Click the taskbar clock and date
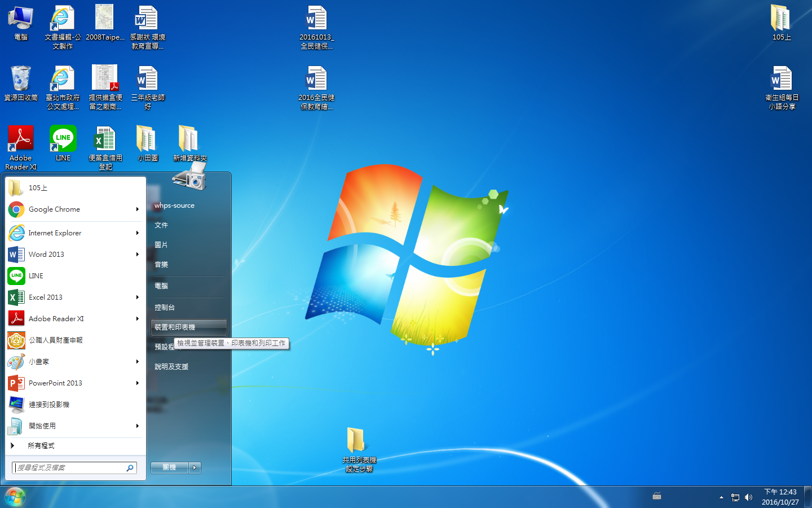Viewport: 812px width, 508px height. [x=780, y=497]
